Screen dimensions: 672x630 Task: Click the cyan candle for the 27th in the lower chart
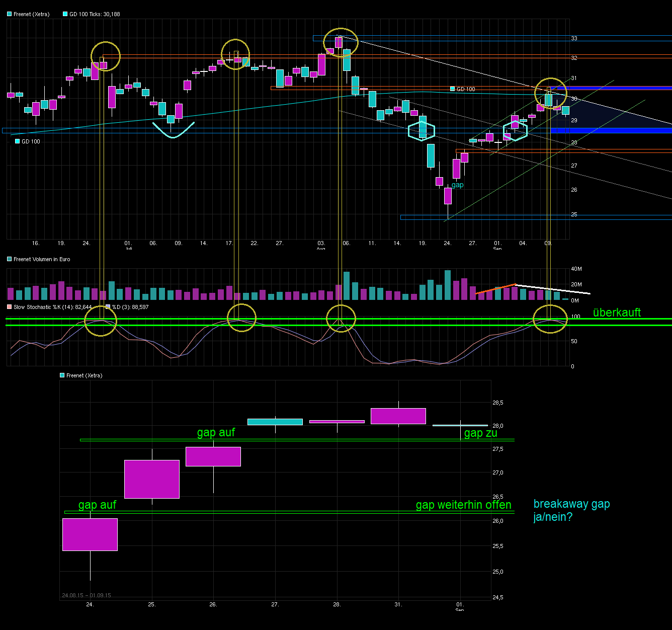pos(275,422)
